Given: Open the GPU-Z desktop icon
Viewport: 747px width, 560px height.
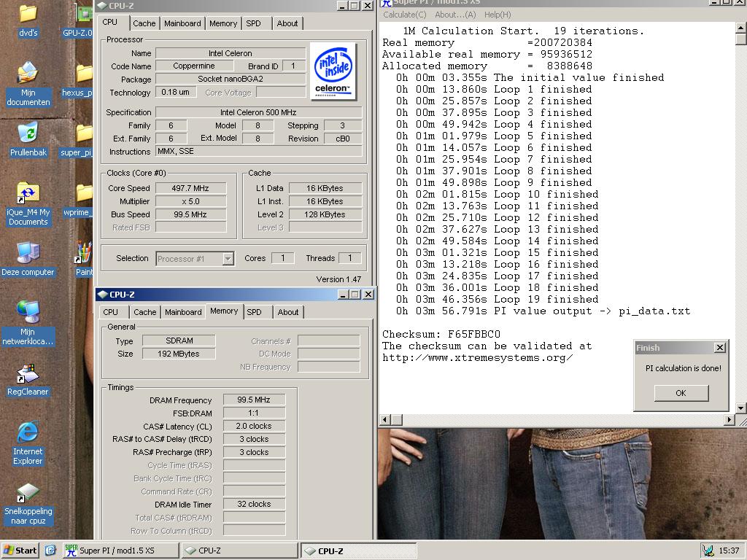Looking at the screenshot, I should coord(84,13).
